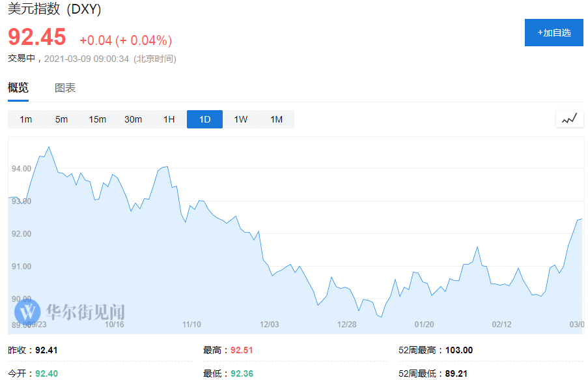Click the +加自选 button
Image resolution: width=588 pixels, height=380 pixels.
pyautogui.click(x=553, y=32)
